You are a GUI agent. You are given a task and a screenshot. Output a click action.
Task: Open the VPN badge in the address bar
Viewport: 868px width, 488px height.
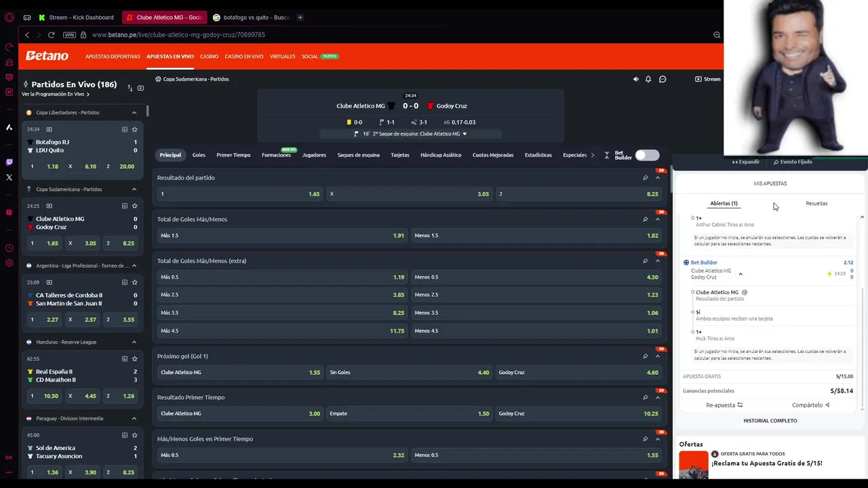[69, 35]
